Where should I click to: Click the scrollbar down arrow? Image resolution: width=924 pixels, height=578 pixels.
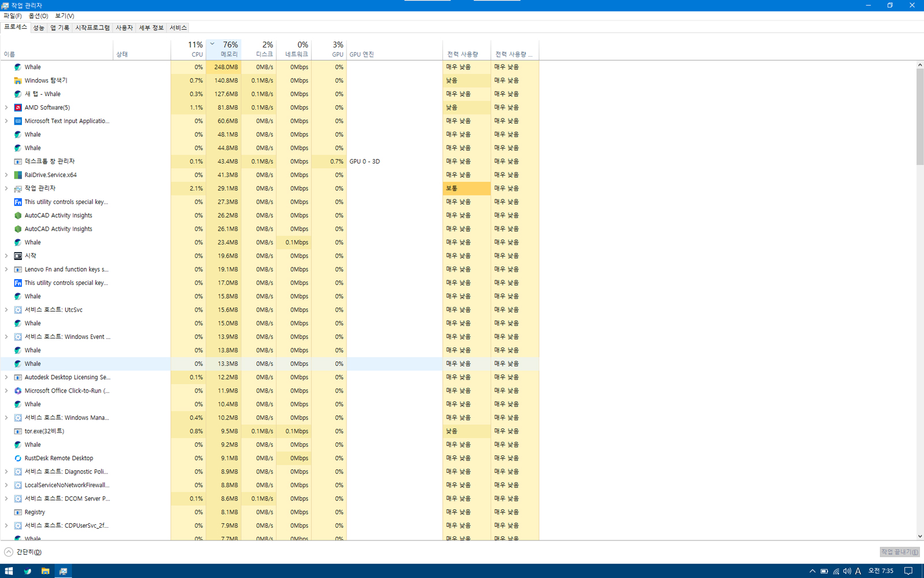pos(919,536)
